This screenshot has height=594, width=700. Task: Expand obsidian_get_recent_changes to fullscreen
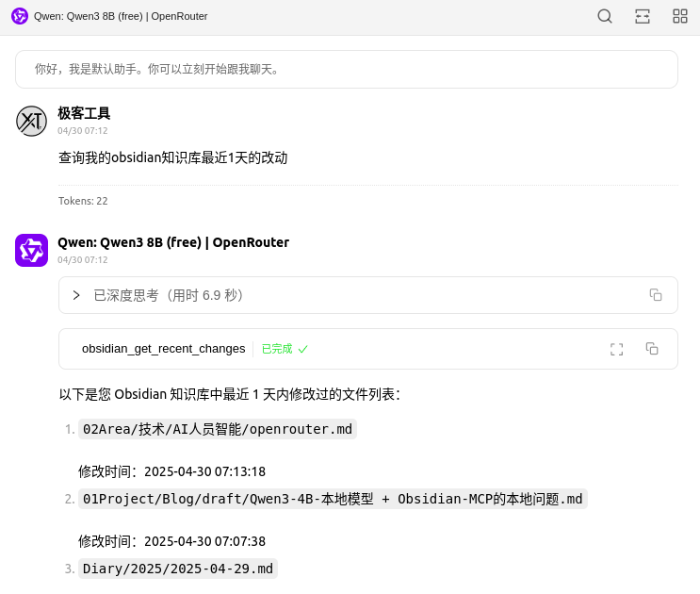pos(617,349)
